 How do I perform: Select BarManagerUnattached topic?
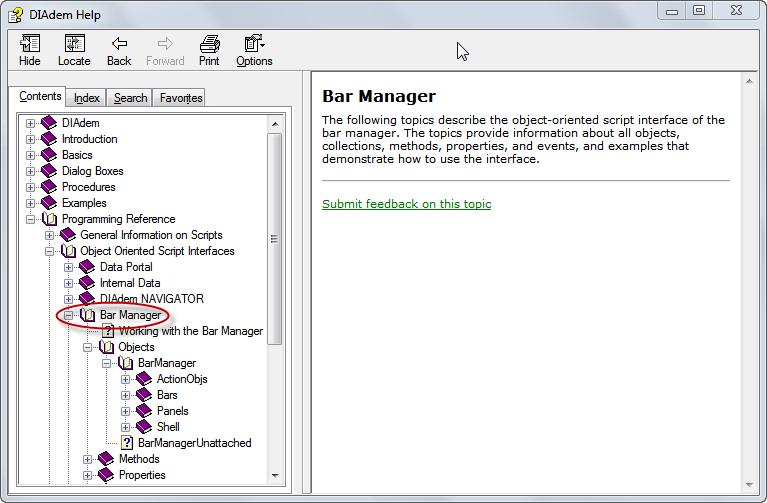[195, 443]
